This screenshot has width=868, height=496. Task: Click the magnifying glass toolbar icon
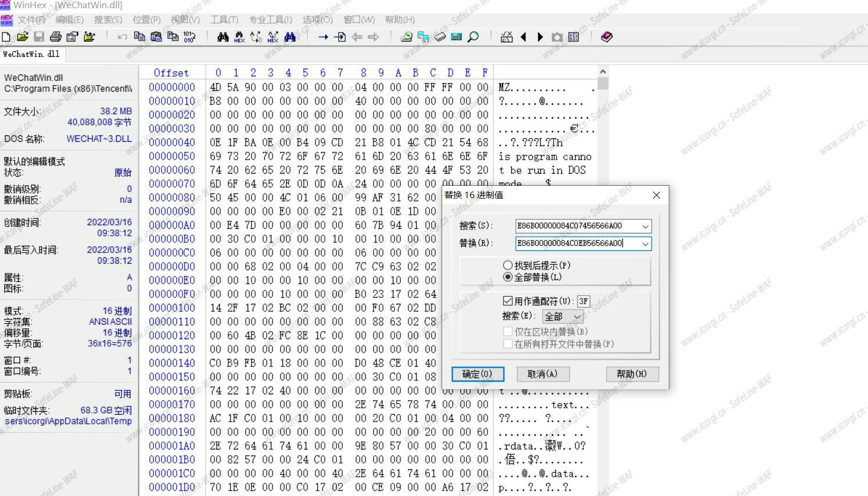(474, 37)
